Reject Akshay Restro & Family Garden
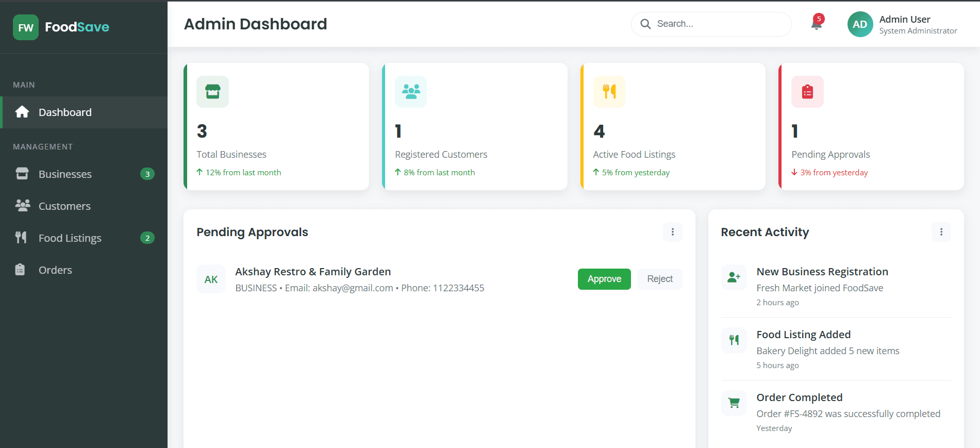 coord(660,279)
